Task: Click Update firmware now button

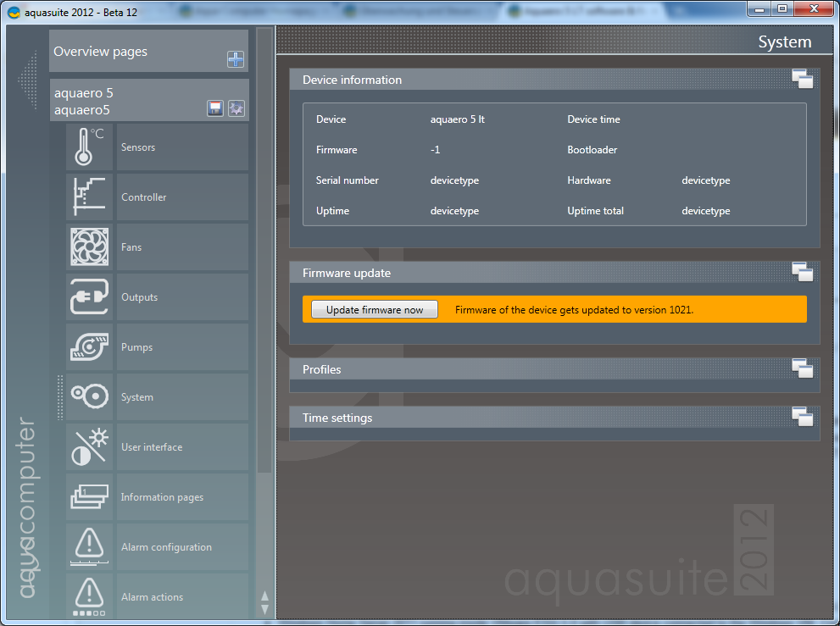Action: pyautogui.click(x=375, y=309)
